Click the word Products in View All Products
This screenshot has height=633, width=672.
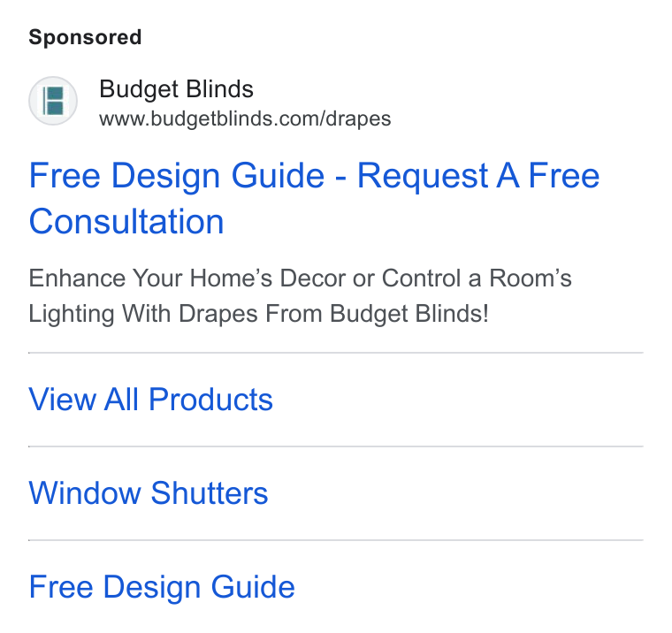pyautogui.click(x=210, y=400)
